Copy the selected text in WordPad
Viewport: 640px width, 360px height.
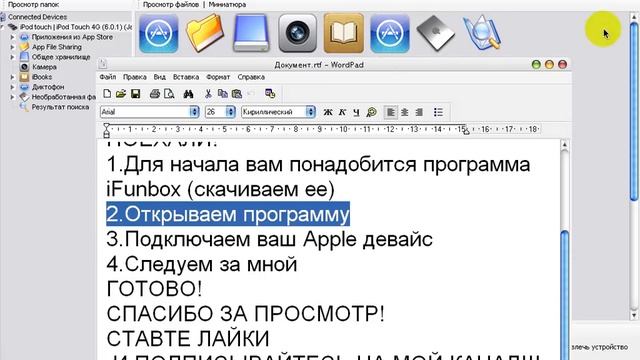pyautogui.click(x=222, y=94)
